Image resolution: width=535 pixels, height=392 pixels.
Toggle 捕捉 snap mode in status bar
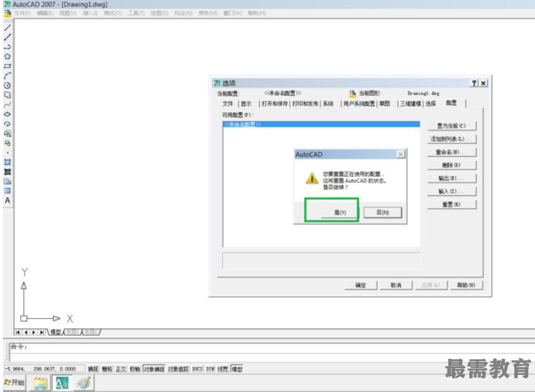pyautogui.click(x=93, y=369)
